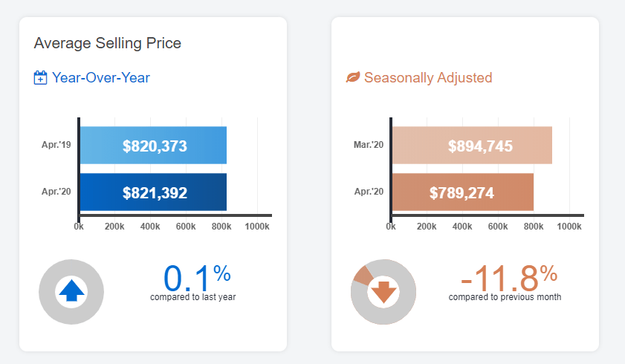Click the leaf icon beside Seasonally Adjusted

click(x=353, y=78)
